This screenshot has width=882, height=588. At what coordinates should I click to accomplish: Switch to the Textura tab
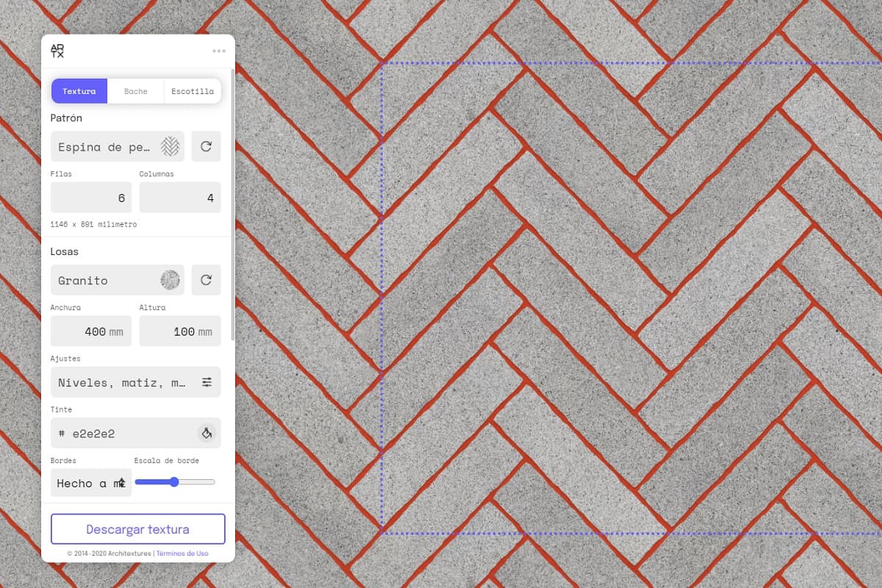point(79,91)
